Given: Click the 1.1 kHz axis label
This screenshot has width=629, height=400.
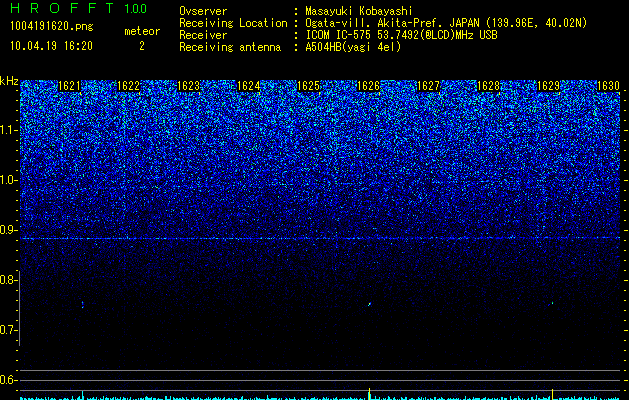Looking at the screenshot, I should click(x=7, y=130).
